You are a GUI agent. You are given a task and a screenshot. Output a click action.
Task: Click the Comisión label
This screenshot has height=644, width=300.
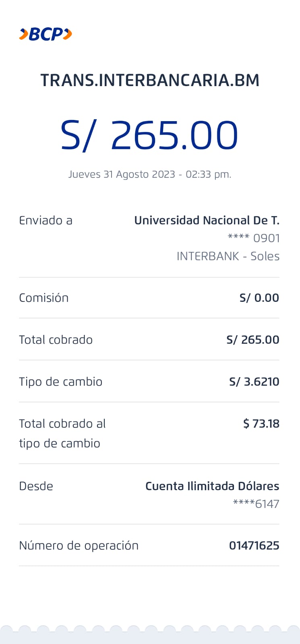coord(44,298)
